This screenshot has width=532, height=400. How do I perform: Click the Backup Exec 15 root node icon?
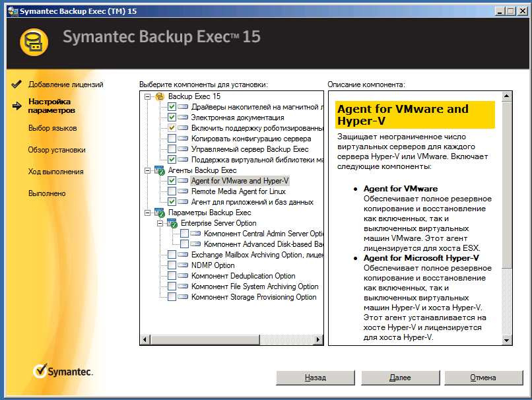tap(160, 96)
